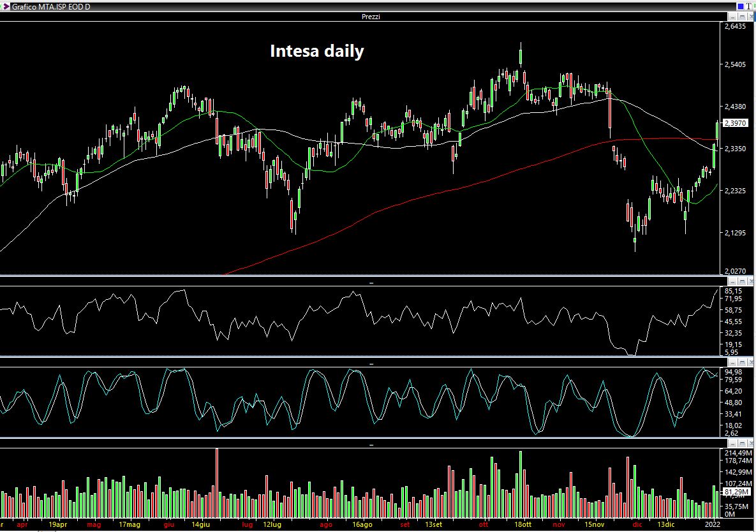Click the 214,49M volume scale value
Screen dimensions: 756x532
pos(738,453)
